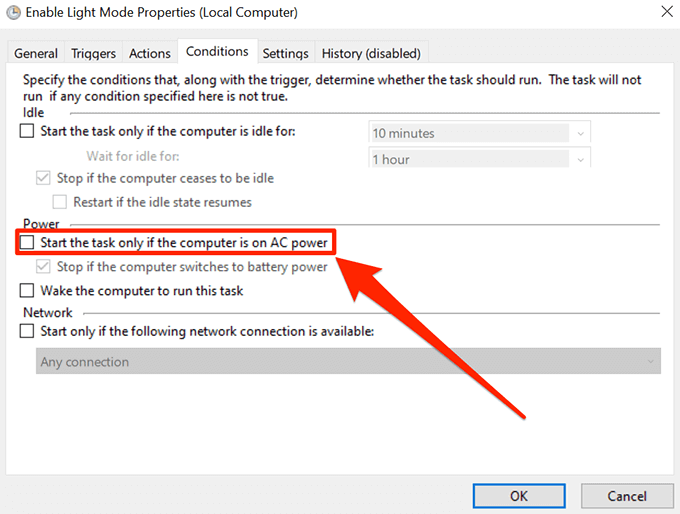680x514 pixels.
Task: Click the clock icon in title bar
Action: pos(12,13)
